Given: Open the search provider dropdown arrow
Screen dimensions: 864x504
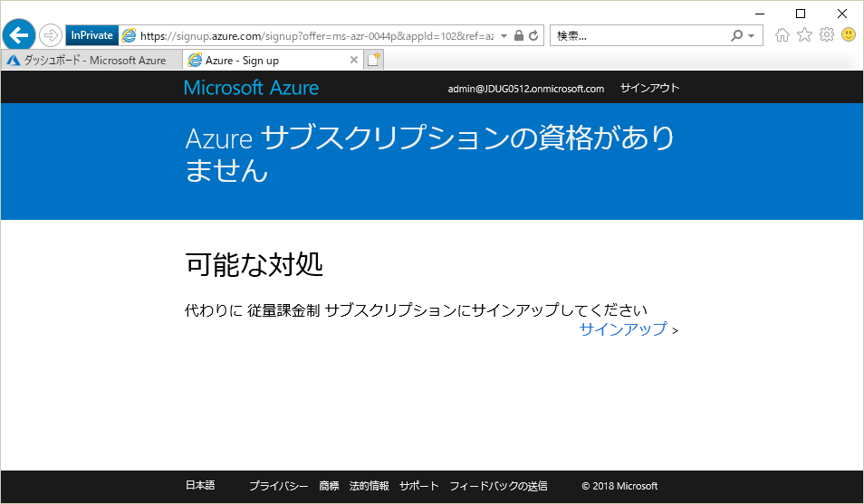Looking at the screenshot, I should click(752, 36).
